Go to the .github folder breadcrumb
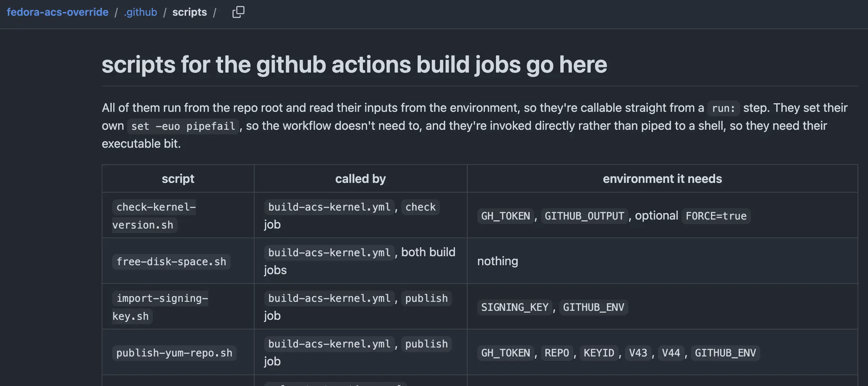This screenshot has height=386, width=868. (x=140, y=12)
